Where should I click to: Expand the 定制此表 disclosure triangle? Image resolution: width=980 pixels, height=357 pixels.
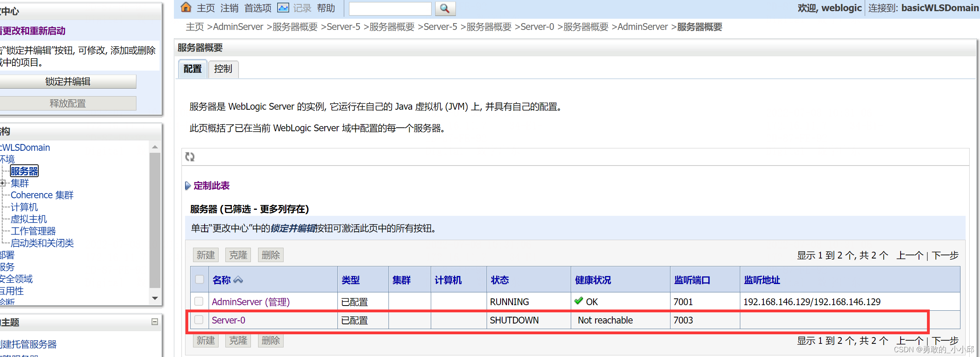tap(188, 185)
